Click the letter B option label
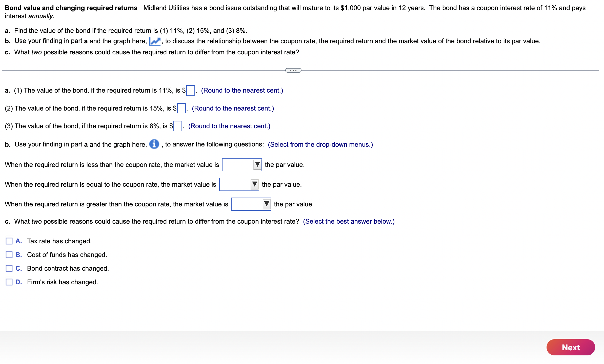 click(x=19, y=255)
